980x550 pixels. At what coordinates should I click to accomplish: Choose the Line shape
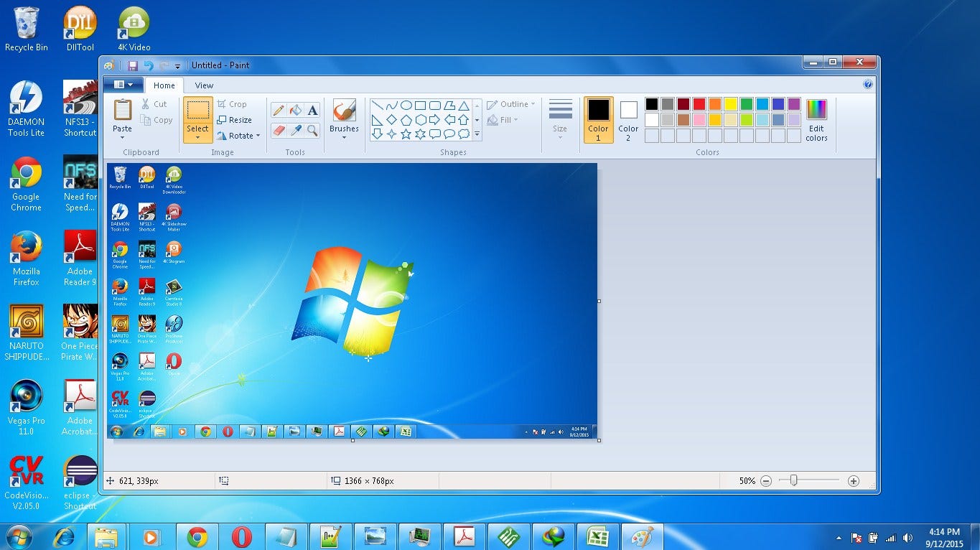[x=377, y=106]
